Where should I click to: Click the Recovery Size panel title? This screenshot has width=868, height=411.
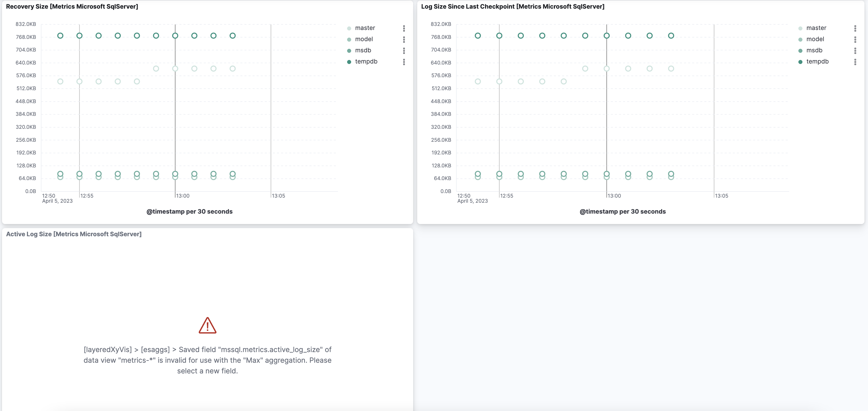[72, 6]
